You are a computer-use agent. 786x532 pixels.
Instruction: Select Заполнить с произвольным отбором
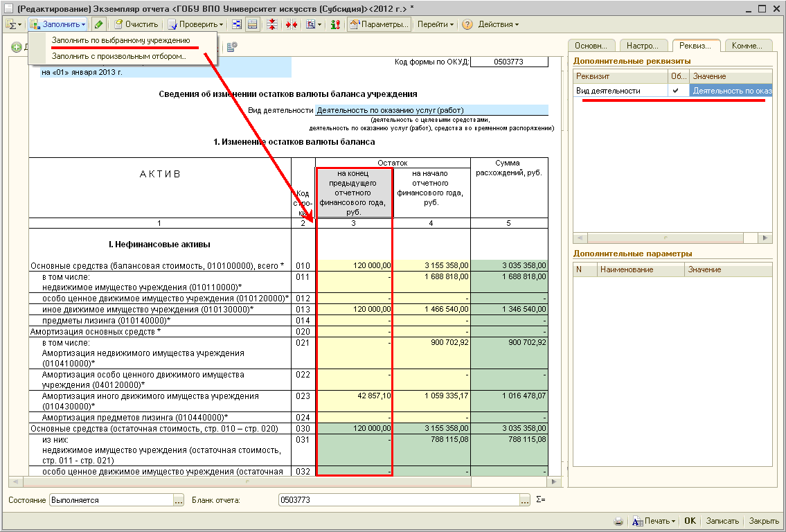[119, 56]
